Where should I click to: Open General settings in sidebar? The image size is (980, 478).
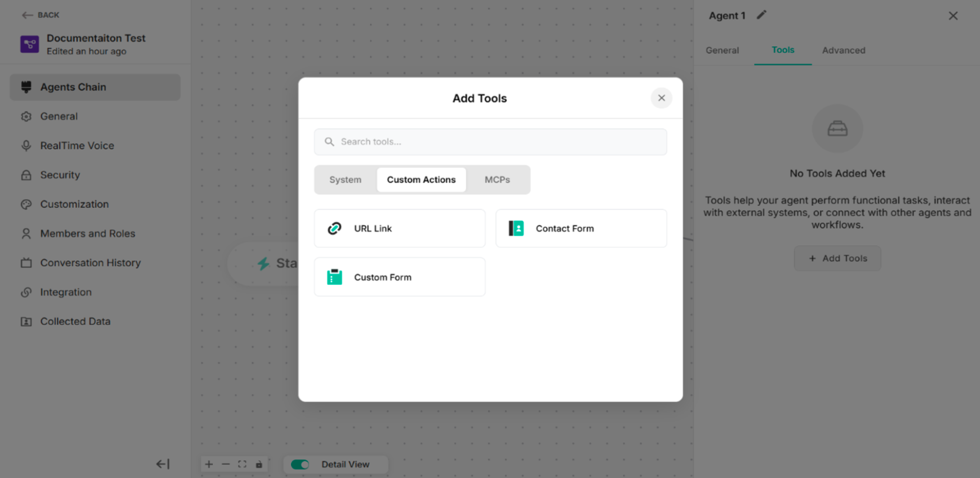coord(95,117)
